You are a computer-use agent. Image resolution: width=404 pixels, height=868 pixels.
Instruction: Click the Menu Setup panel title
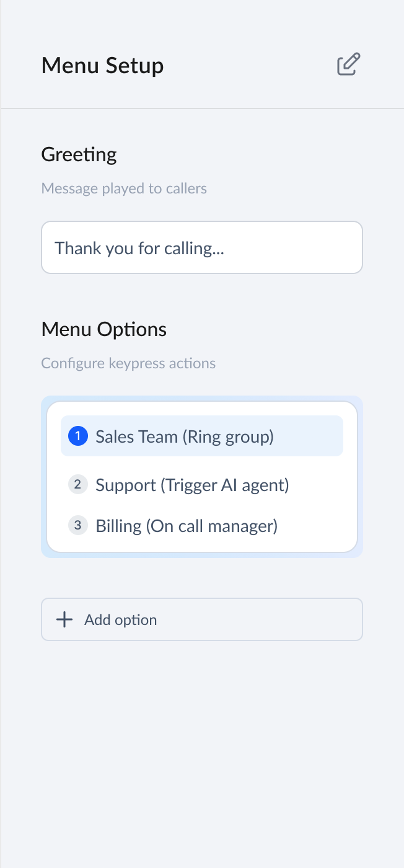point(102,65)
